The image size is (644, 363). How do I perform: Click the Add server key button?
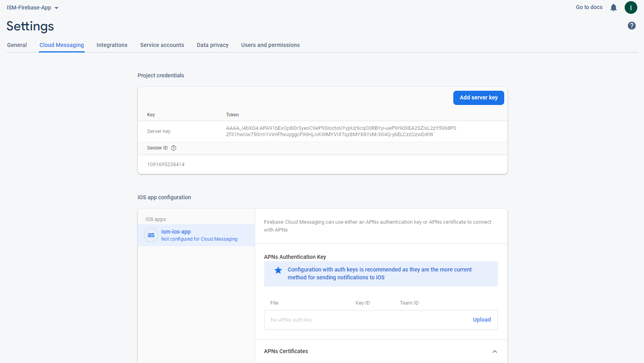(x=479, y=98)
